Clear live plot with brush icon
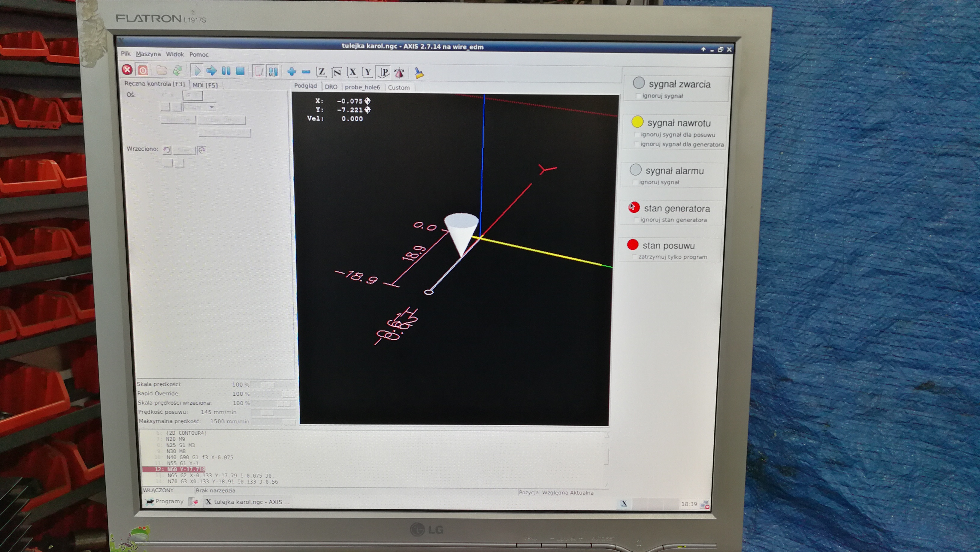 (419, 73)
